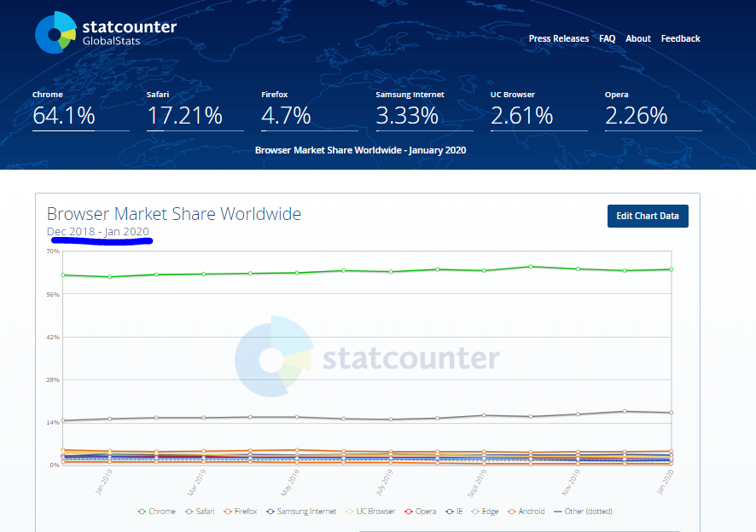The height and width of the screenshot is (532, 756).
Task: Open the Feedback link
Action: [680, 38]
